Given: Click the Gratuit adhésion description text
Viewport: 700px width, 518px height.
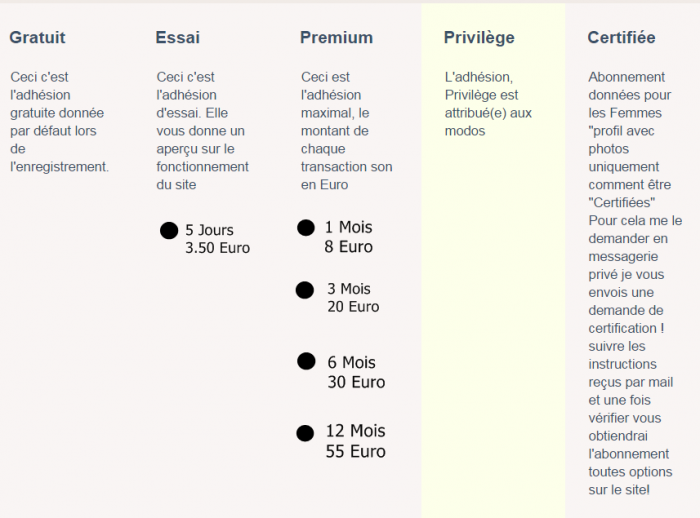Looking at the screenshot, I should click(x=59, y=122).
